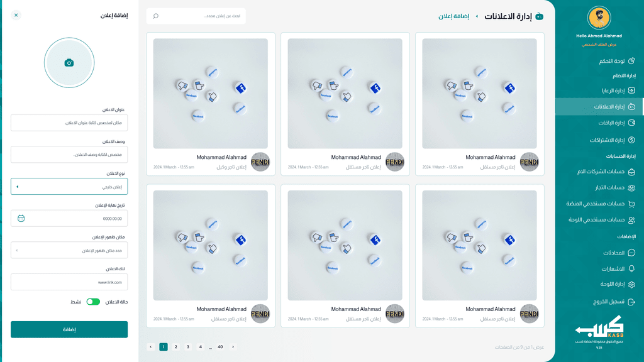Click the chat bubble icon for المحادثات
Viewport: 644px width, 362px height.
click(x=631, y=253)
